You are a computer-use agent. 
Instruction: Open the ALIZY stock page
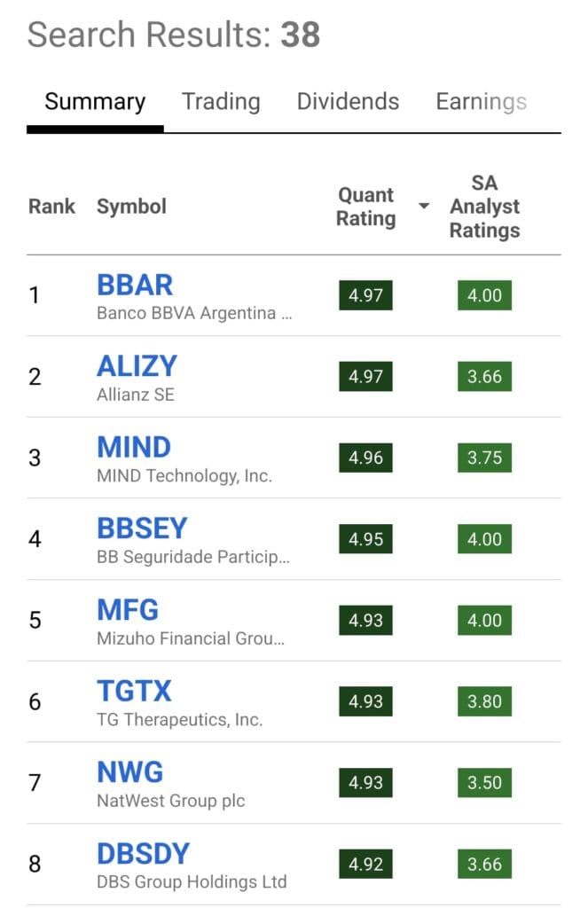[137, 365]
